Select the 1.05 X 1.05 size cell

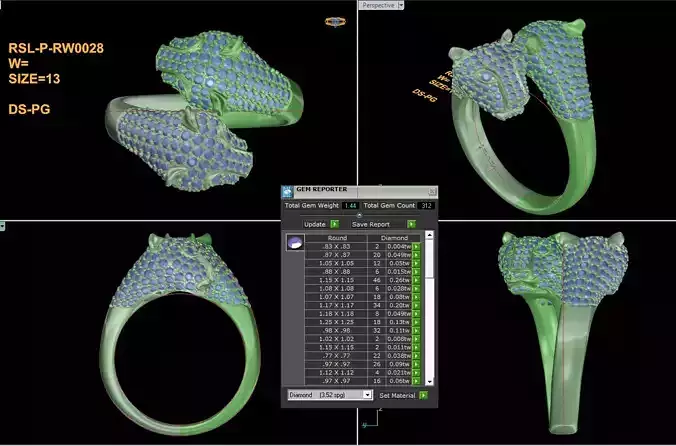click(x=337, y=263)
